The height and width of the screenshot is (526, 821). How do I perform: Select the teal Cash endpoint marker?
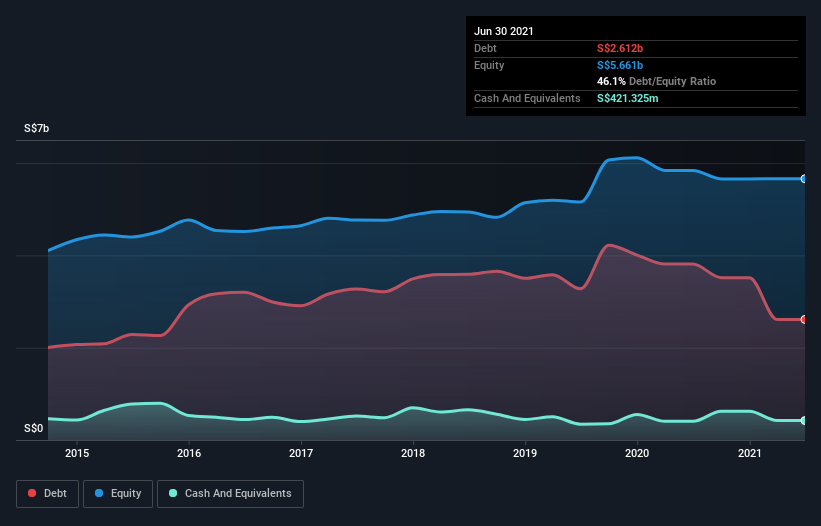[x=803, y=421]
